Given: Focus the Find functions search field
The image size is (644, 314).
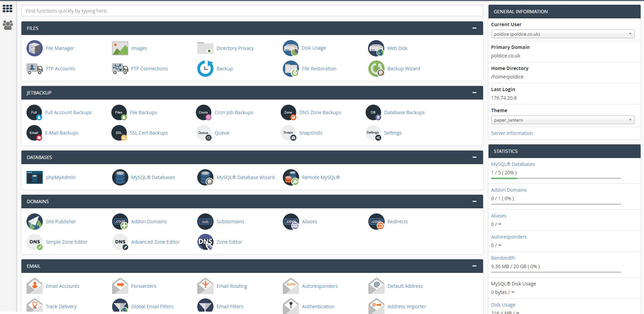Looking at the screenshot, I should pos(252,11).
